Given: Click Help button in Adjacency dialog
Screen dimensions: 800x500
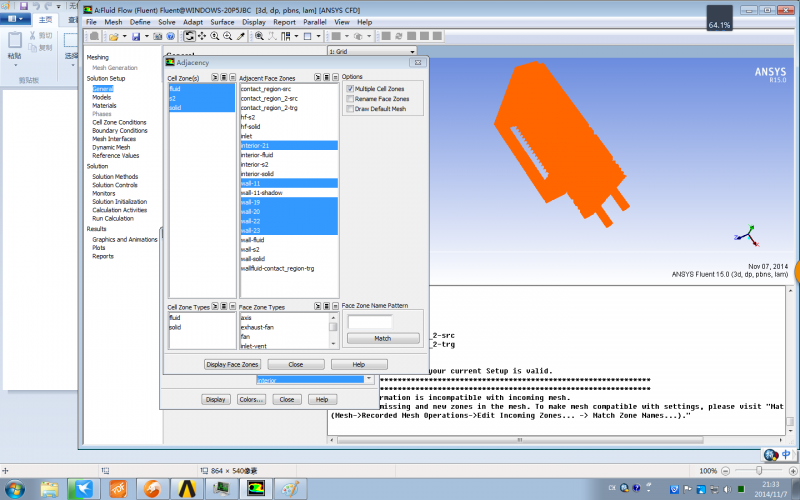Looking at the screenshot, I should click(x=359, y=364).
